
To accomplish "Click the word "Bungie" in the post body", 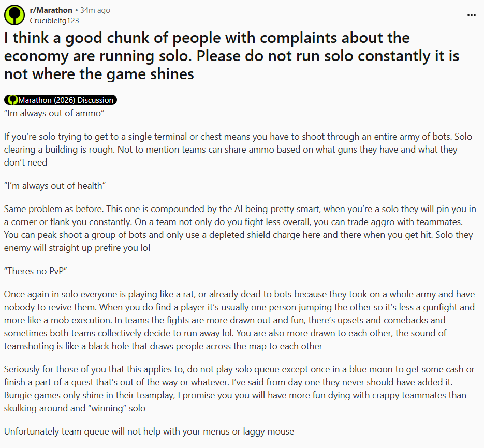I will coord(18,395).
